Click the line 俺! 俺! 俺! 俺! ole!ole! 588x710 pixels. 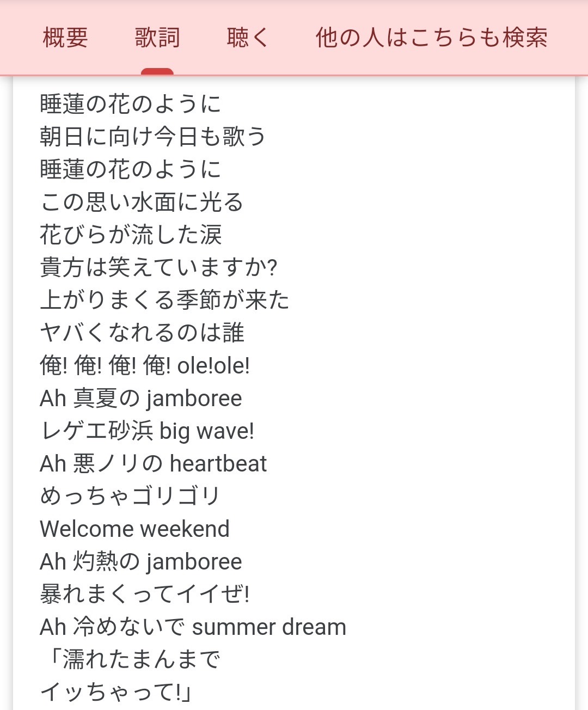point(145,365)
